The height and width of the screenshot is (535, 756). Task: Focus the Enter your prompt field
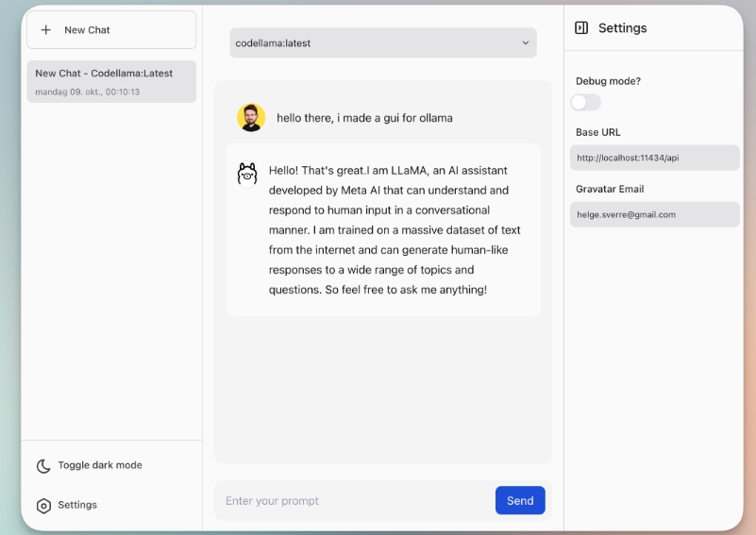pyautogui.click(x=354, y=501)
